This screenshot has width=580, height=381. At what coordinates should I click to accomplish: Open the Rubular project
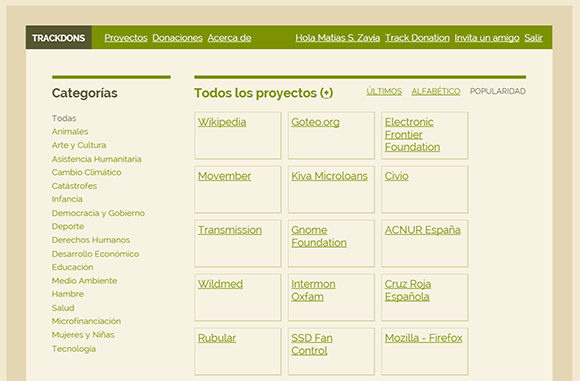[217, 338]
